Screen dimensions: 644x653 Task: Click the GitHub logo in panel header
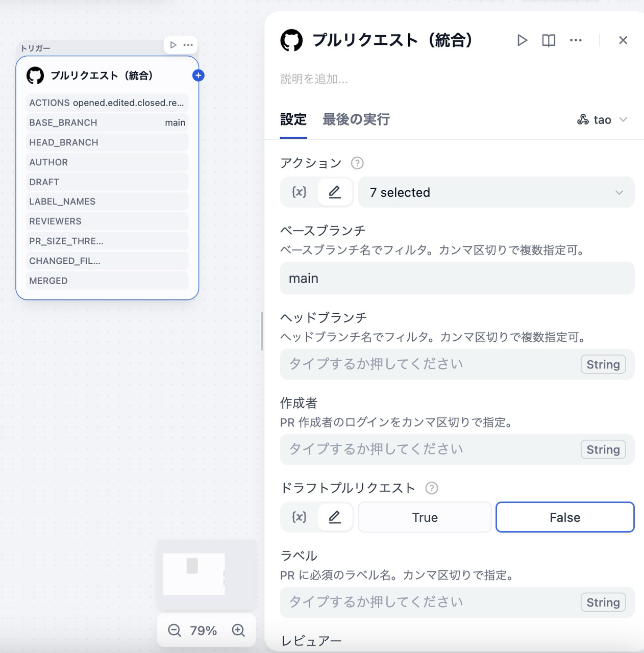pos(291,40)
